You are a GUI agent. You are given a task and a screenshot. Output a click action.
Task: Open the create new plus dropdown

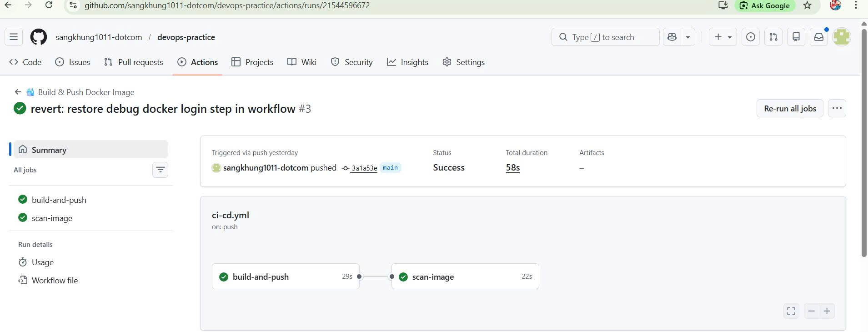(x=722, y=37)
